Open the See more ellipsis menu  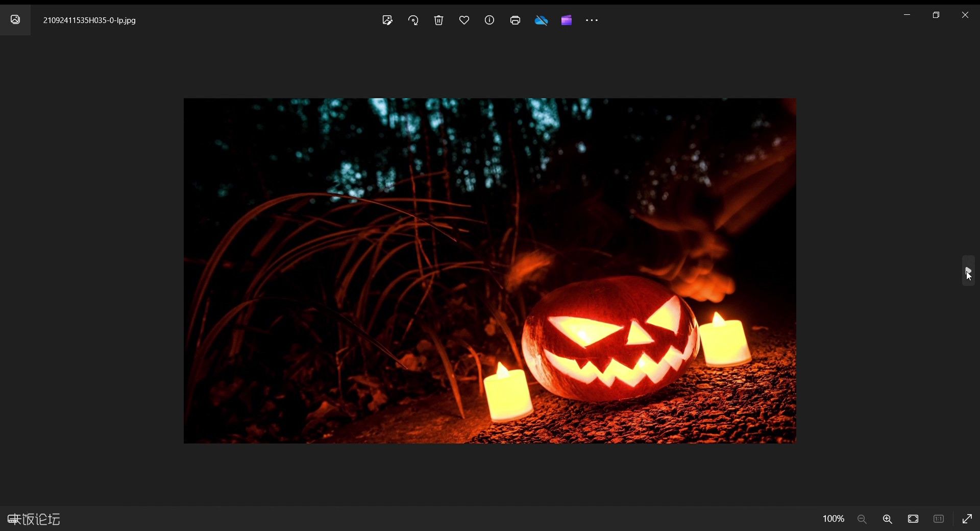tap(592, 20)
